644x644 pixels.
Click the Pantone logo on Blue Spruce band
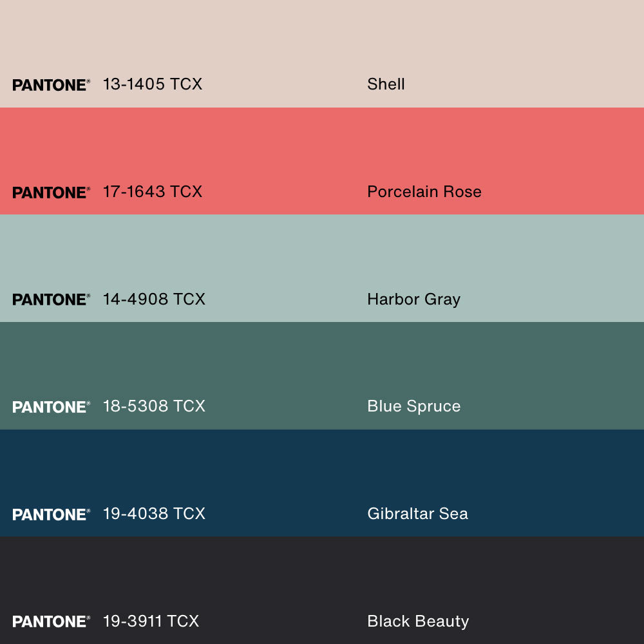(x=51, y=407)
